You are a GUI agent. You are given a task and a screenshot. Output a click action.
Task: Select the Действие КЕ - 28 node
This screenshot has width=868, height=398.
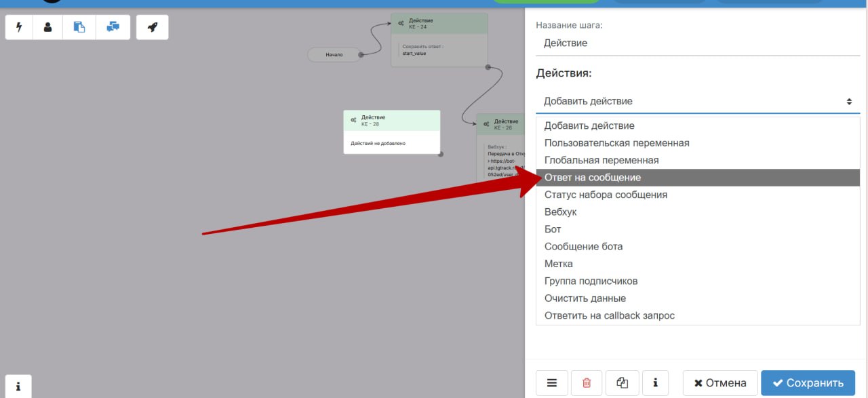[x=391, y=132]
